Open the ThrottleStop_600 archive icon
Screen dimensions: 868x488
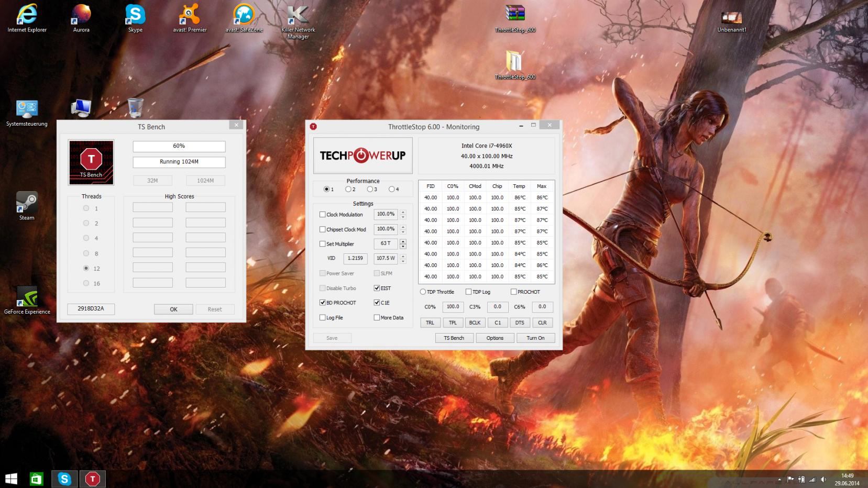[515, 18]
